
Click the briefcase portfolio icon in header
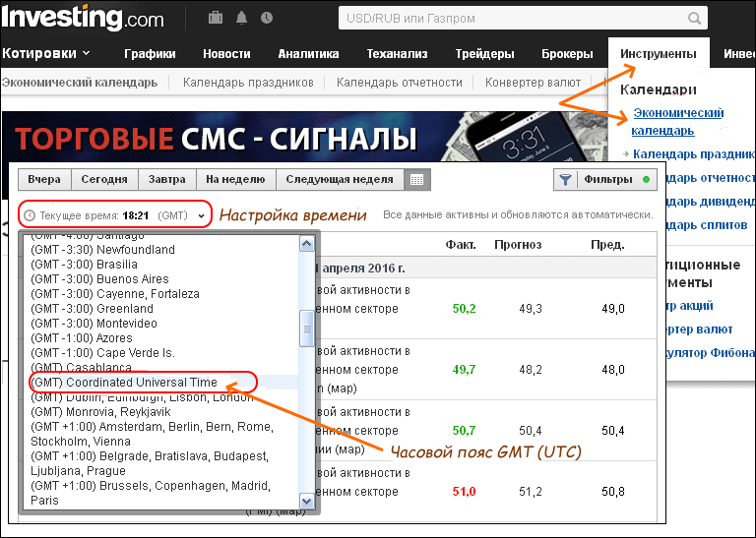click(x=216, y=18)
